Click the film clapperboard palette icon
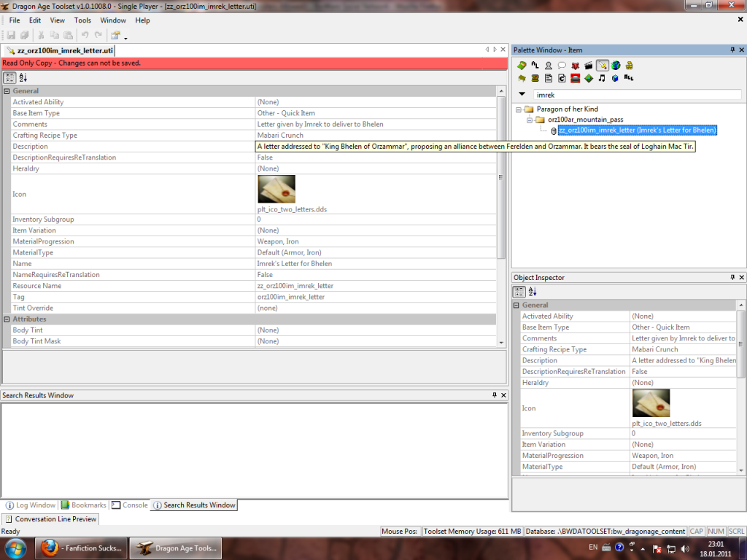This screenshot has width=747, height=560. point(589,66)
